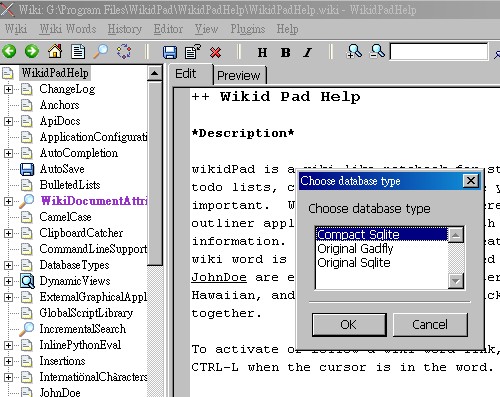
Task: Click the dotted circle icon in the toolbar
Action: click(x=124, y=52)
